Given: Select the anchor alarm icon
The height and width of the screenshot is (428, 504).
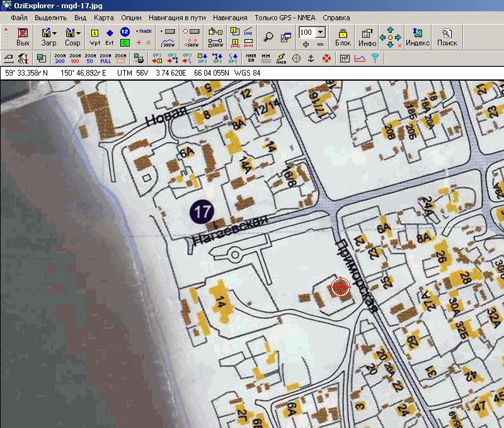Looking at the screenshot, I should 310,59.
